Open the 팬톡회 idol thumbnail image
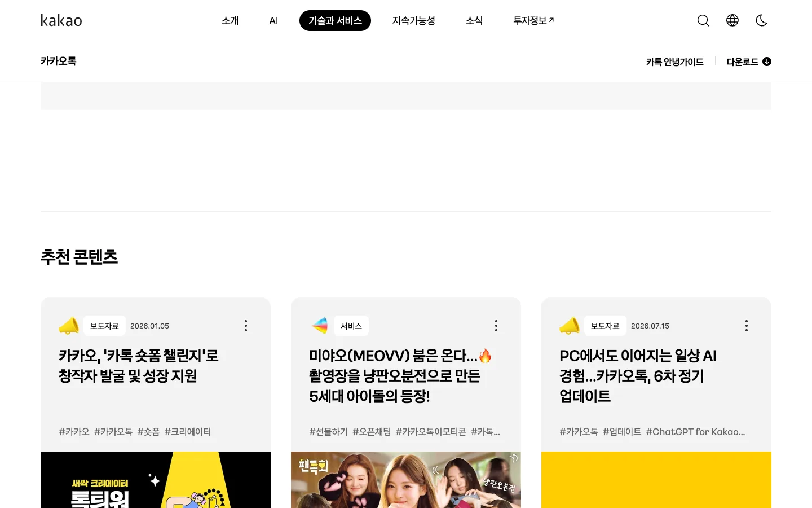This screenshot has width=812, height=508. pyautogui.click(x=406, y=480)
